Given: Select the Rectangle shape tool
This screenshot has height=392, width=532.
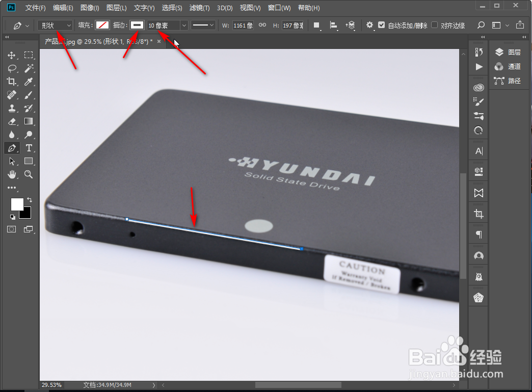Looking at the screenshot, I should [29, 161].
